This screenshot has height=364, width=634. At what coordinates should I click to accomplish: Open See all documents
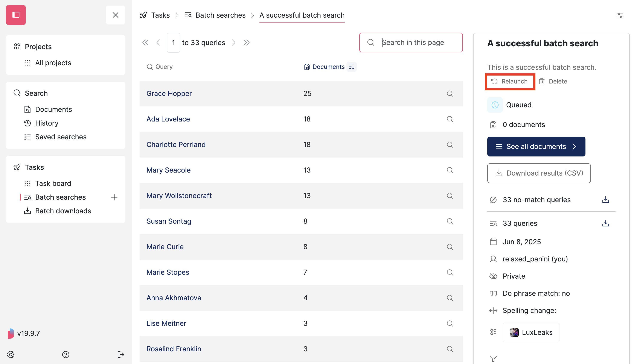(536, 147)
